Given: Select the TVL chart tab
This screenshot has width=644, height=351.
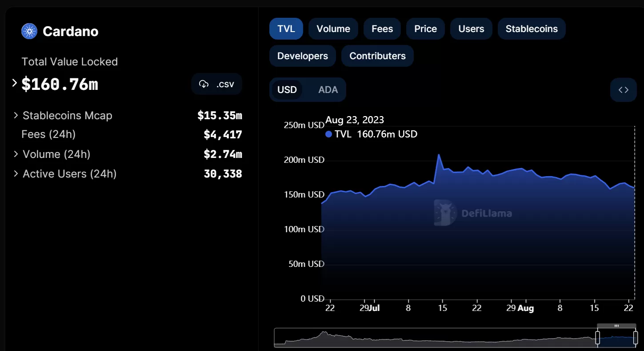Looking at the screenshot, I should pos(286,29).
